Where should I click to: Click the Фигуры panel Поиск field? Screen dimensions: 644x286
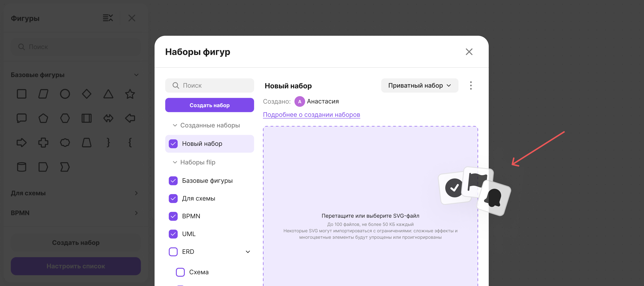pos(76,47)
